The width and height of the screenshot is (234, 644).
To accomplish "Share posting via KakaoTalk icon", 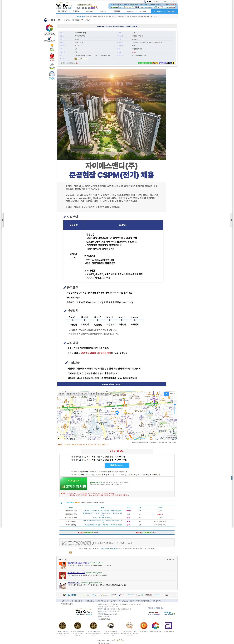I will [173, 63].
